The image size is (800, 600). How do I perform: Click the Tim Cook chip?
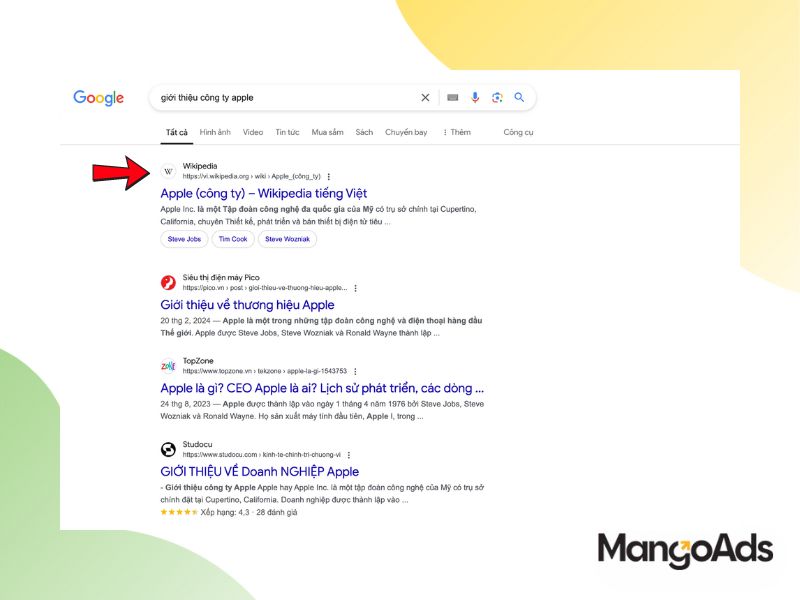click(233, 239)
